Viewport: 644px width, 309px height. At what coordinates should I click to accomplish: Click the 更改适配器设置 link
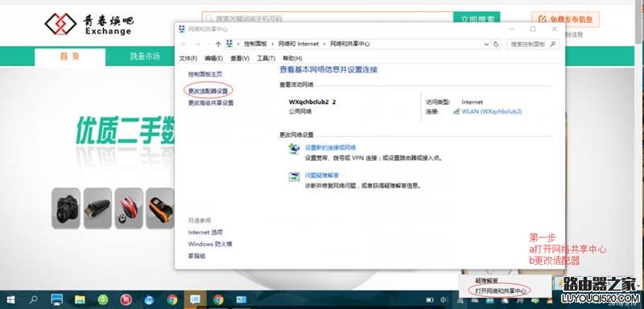pyautogui.click(x=208, y=90)
